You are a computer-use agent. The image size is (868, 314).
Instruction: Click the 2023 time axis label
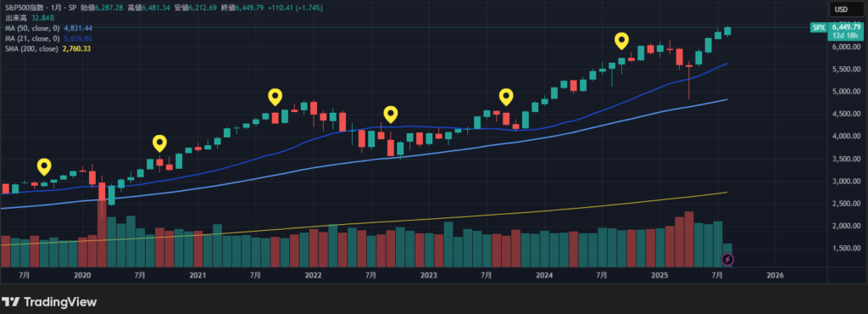(429, 275)
